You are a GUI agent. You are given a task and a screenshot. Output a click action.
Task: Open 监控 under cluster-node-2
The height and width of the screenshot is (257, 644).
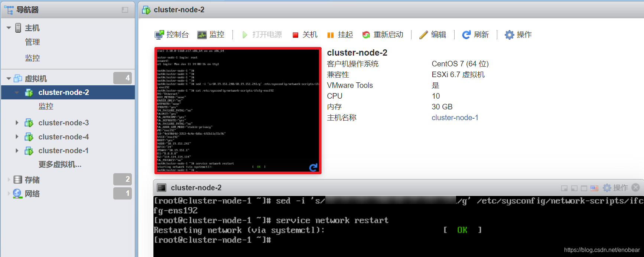46,106
